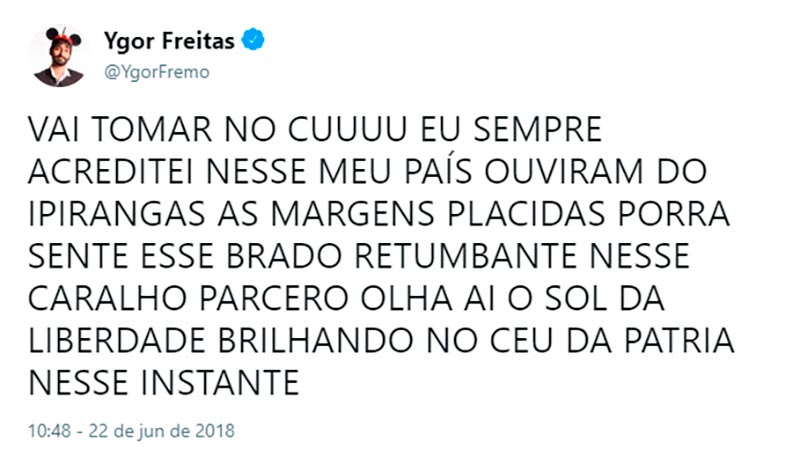Click the line starting LIBERDADE BRILHANDO

pos(381,340)
